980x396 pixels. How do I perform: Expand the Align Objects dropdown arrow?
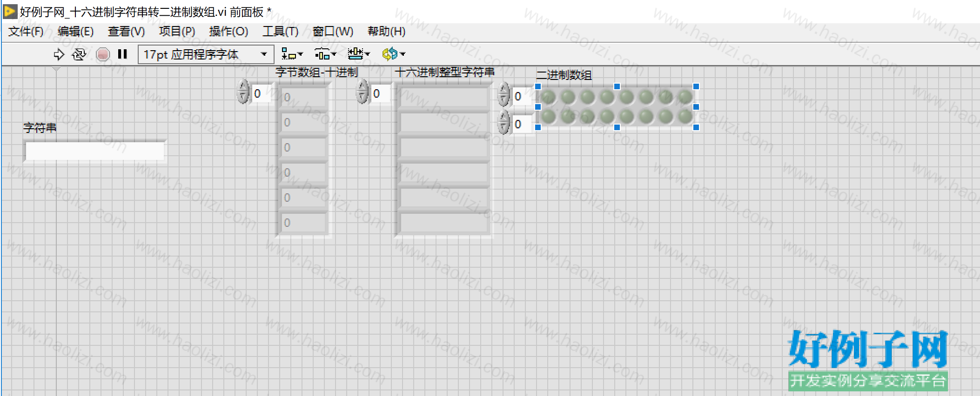coord(300,54)
